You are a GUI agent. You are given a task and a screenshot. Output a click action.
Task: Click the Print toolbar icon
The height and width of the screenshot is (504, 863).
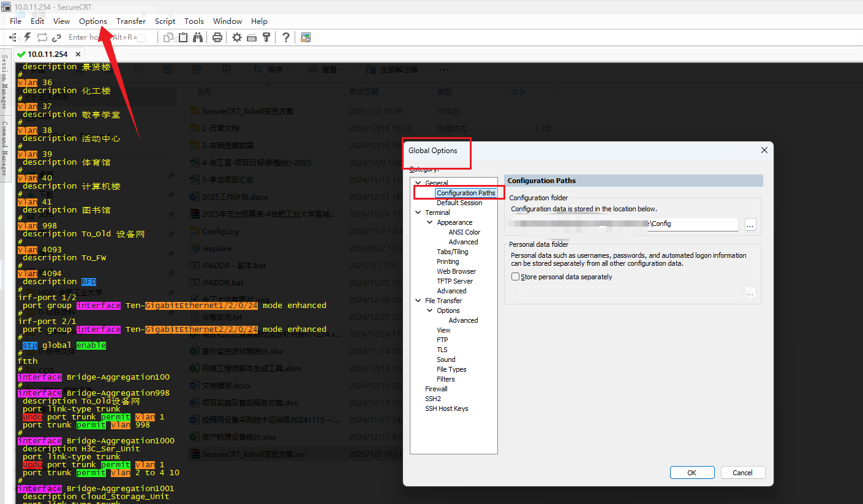pos(217,37)
